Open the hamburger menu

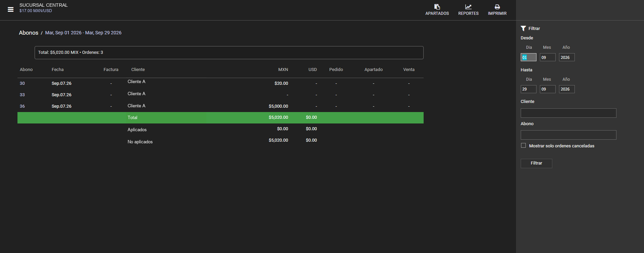tap(11, 10)
